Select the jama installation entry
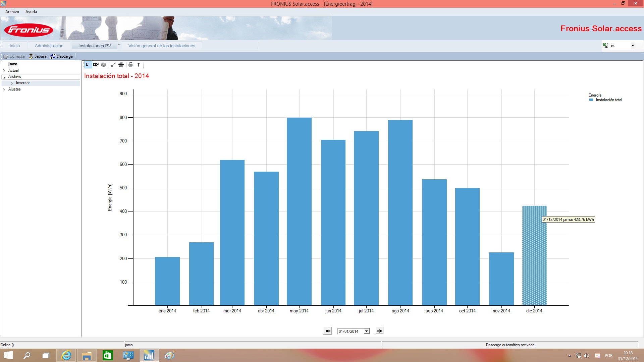The height and width of the screenshot is (362, 644). (x=13, y=64)
